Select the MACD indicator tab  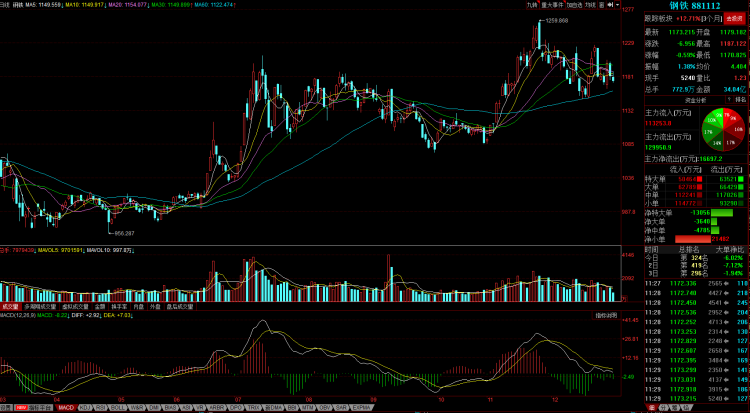66,408
